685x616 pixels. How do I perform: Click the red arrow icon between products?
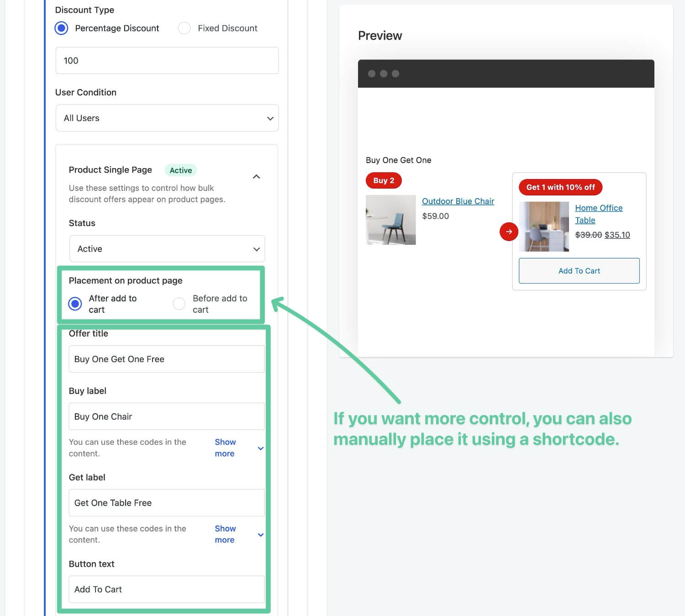click(x=509, y=232)
